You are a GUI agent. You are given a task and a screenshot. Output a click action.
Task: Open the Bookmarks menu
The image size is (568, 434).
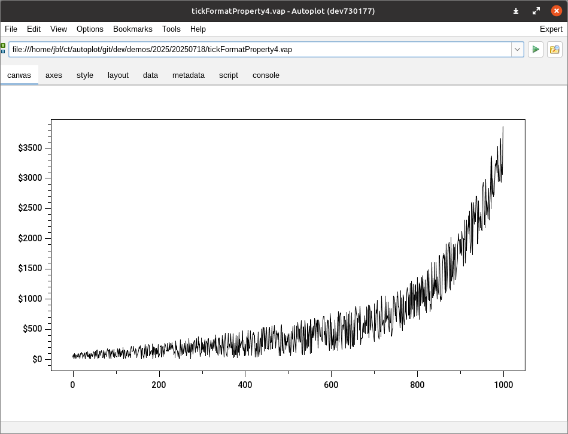pyautogui.click(x=133, y=29)
